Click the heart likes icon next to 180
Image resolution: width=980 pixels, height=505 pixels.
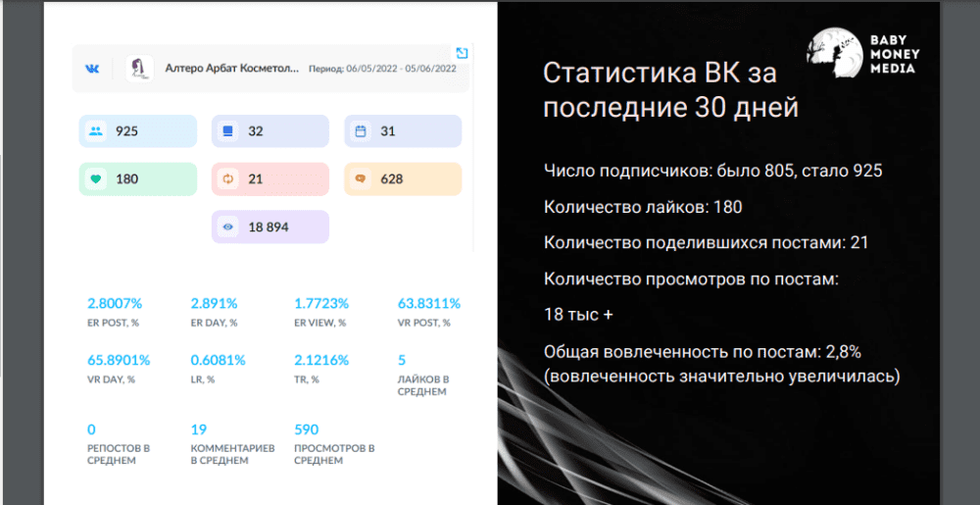pos(96,179)
